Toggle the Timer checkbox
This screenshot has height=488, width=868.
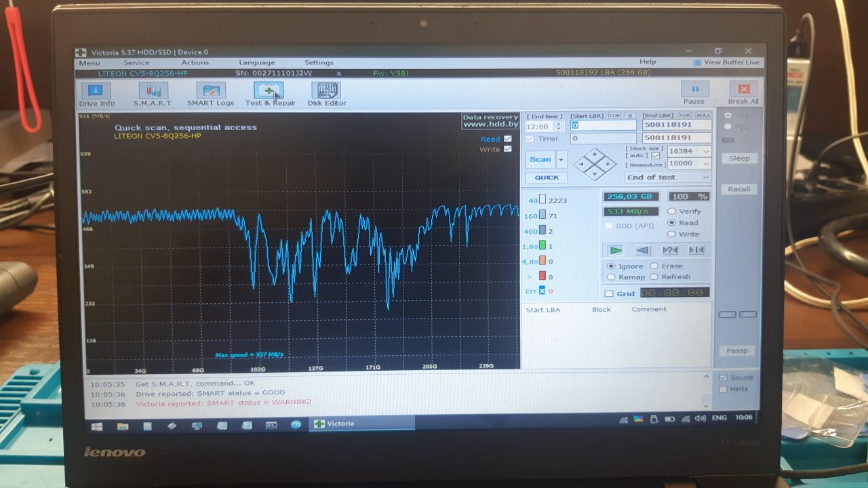(530, 139)
